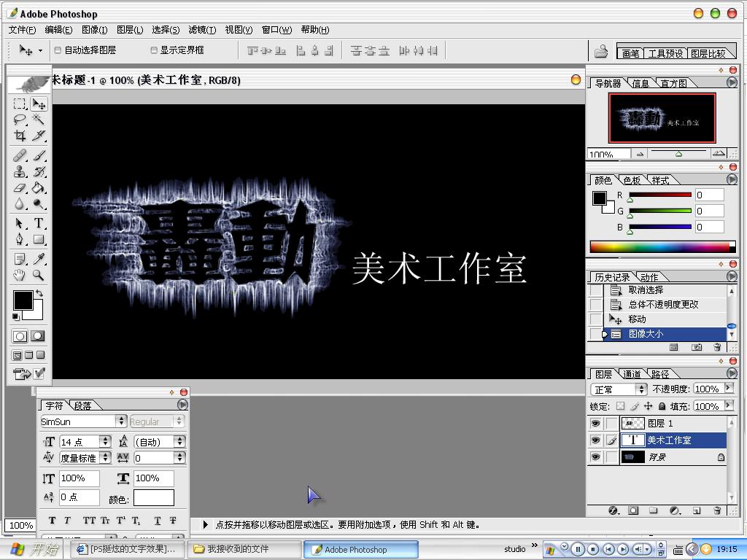Select the Brush tool
Viewport: 747px width, 560px height.
pos(39,155)
